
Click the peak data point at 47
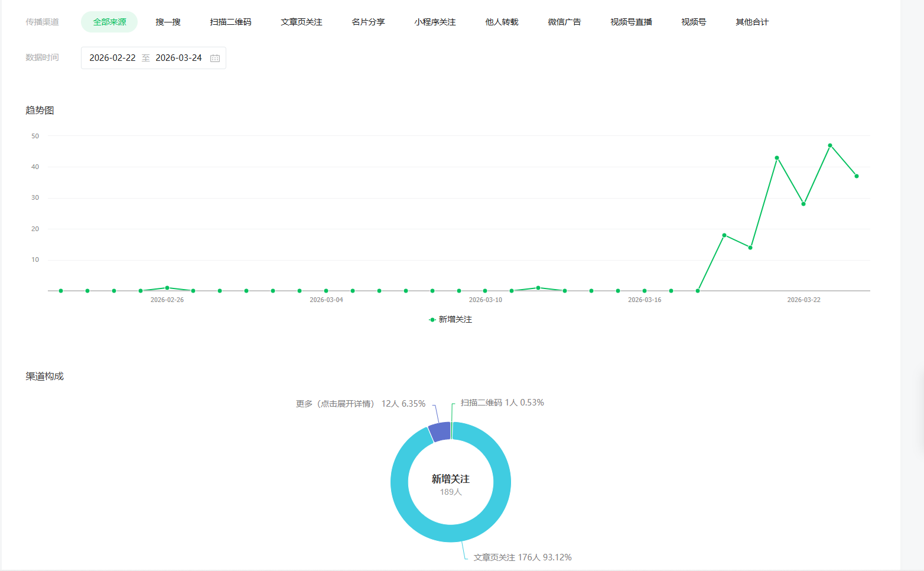[x=830, y=145]
